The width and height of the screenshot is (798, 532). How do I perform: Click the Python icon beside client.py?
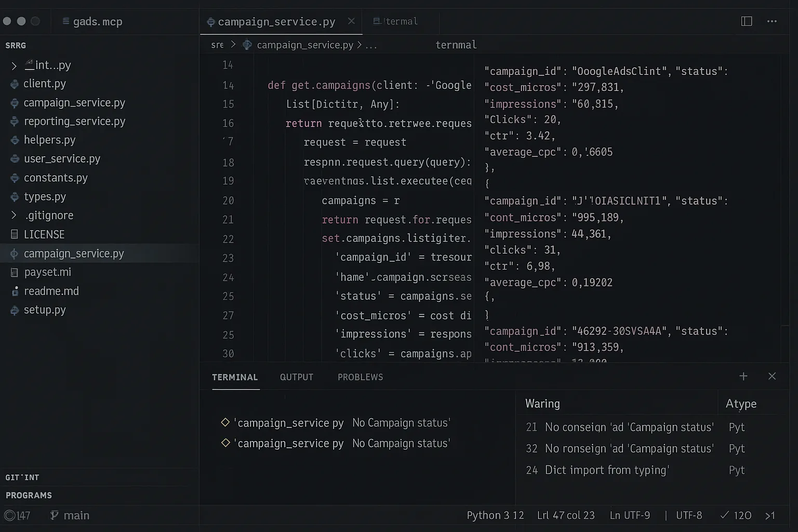(x=15, y=84)
